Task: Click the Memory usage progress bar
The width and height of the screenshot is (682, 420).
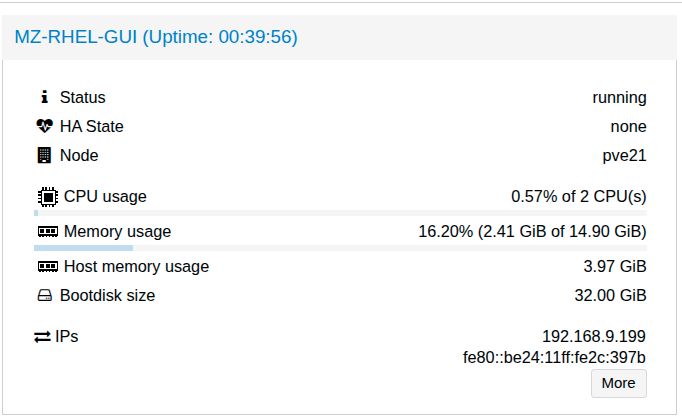Action: [x=340, y=248]
